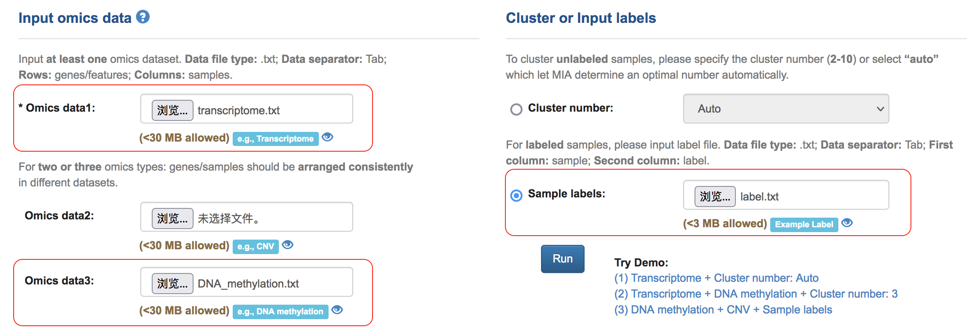Screen dimensions: 980x335
Task: Preview the Example Label via eye icon
Action: pos(847,223)
